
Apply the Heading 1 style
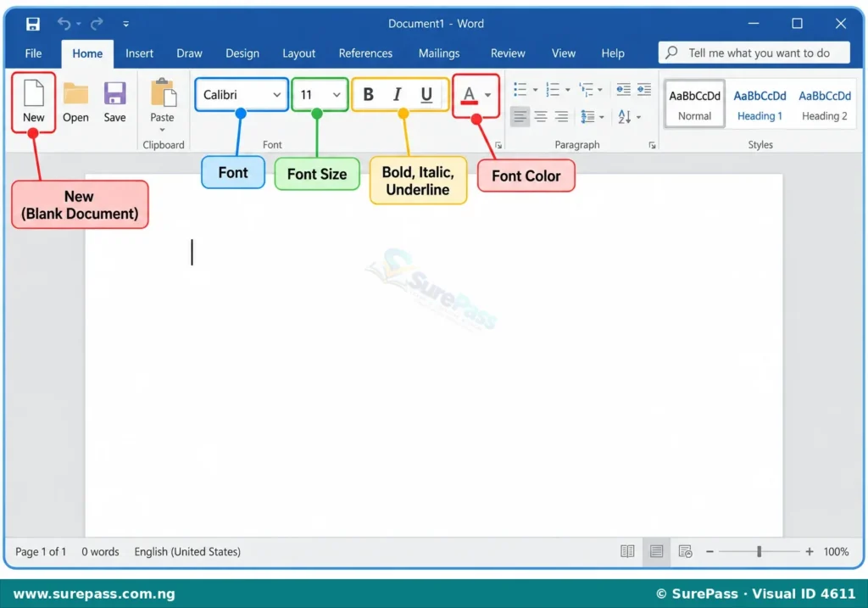tap(759, 104)
